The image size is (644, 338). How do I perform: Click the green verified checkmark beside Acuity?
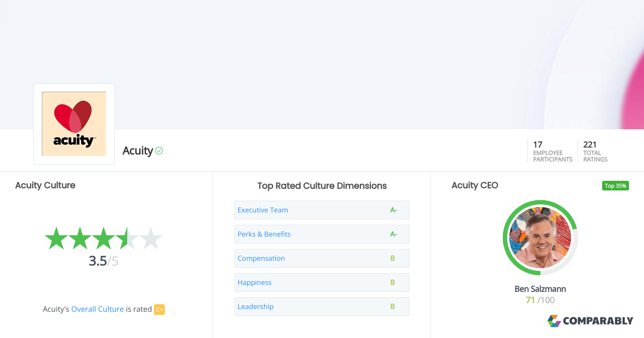(159, 151)
